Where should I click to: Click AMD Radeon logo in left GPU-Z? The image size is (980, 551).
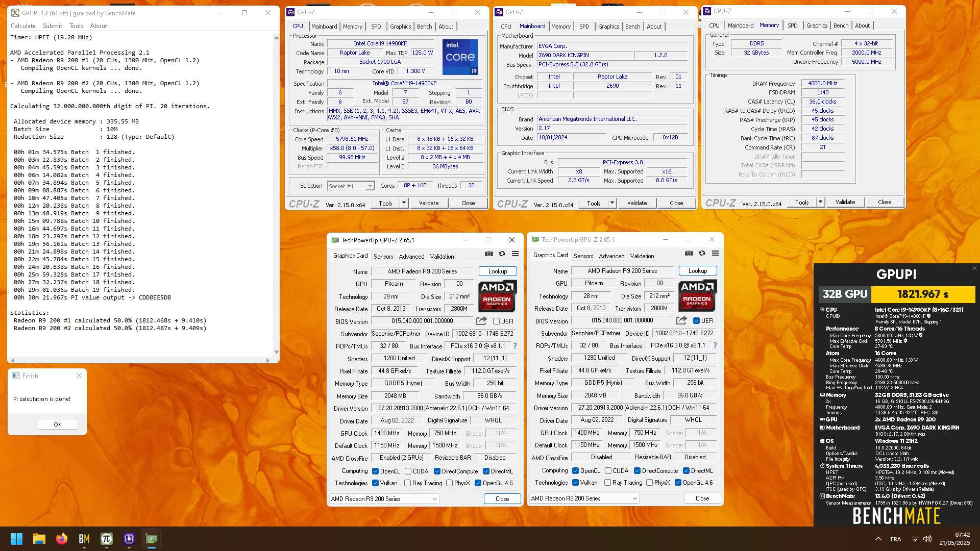497,295
